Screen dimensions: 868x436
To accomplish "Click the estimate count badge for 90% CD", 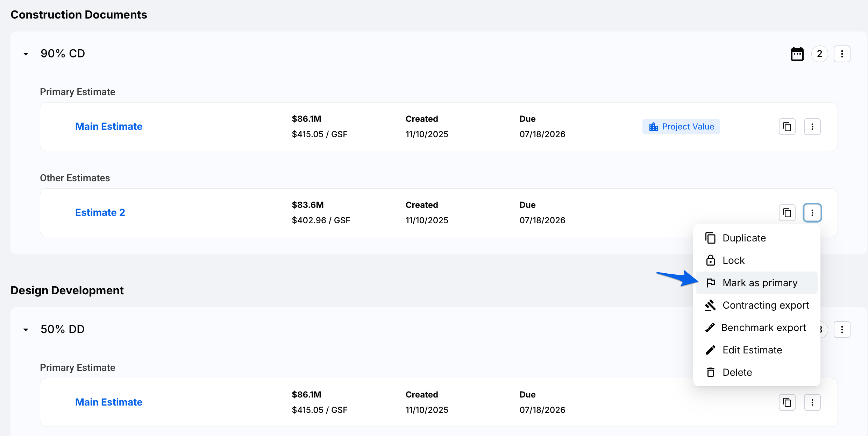I will coord(819,54).
